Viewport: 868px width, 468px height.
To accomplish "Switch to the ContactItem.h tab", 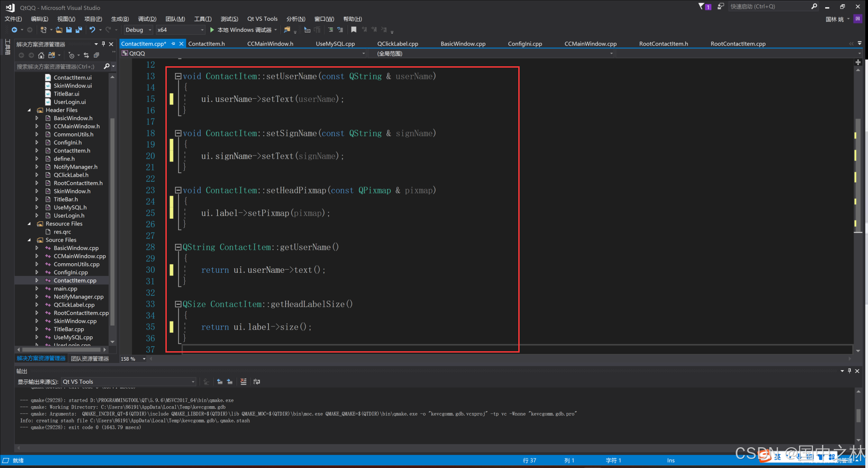I will pos(206,44).
